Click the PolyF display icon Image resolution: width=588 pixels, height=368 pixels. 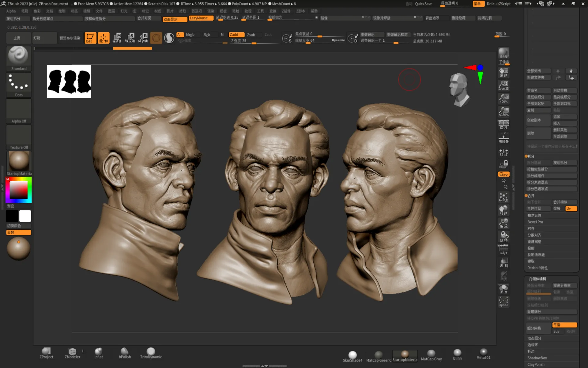(503, 249)
